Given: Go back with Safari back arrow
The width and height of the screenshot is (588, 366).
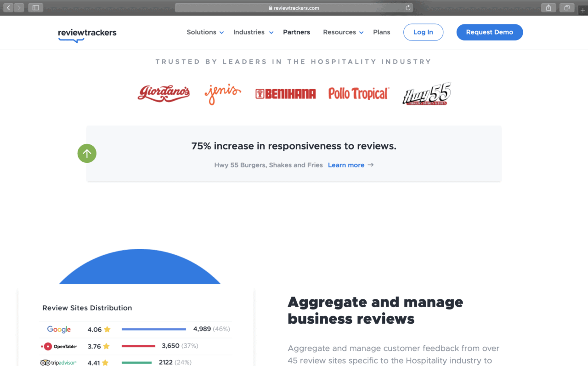Looking at the screenshot, I should click(8, 8).
